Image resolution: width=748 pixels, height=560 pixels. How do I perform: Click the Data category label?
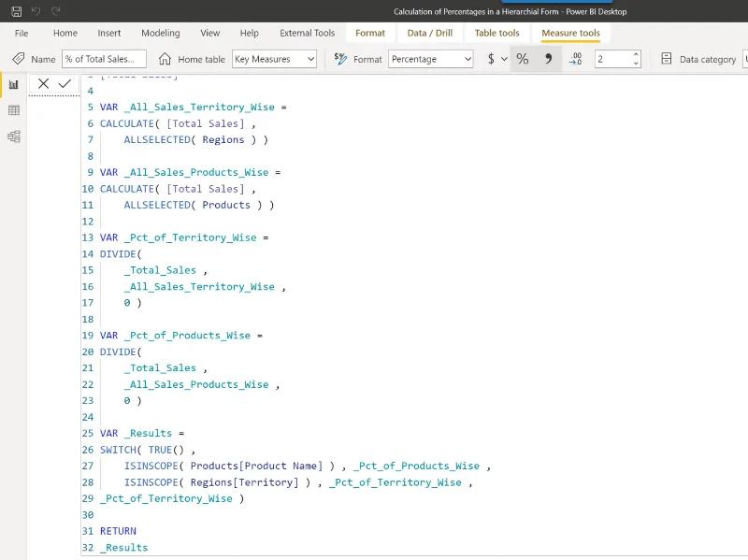pos(708,59)
